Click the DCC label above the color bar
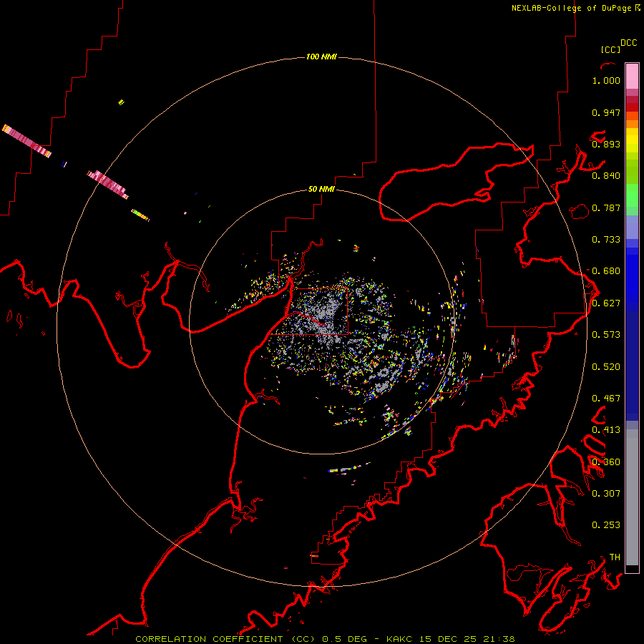644x644 pixels. tap(629, 43)
